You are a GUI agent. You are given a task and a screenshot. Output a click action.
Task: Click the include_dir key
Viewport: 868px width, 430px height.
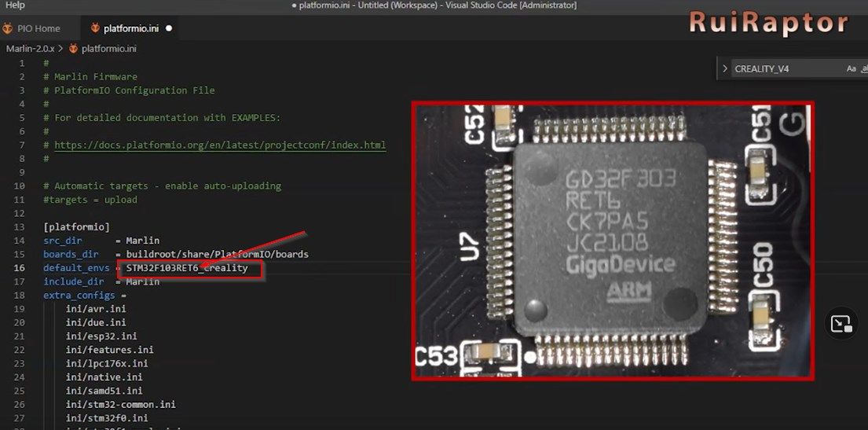pyautogui.click(x=74, y=281)
